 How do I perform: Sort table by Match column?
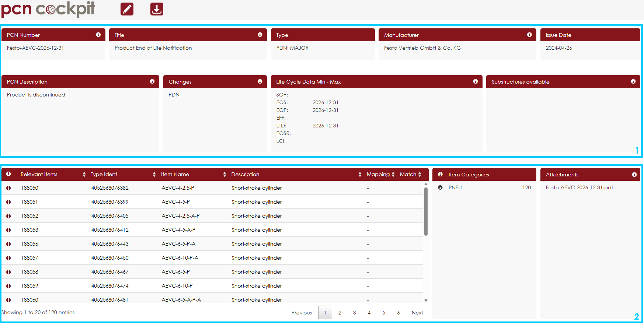(420, 174)
